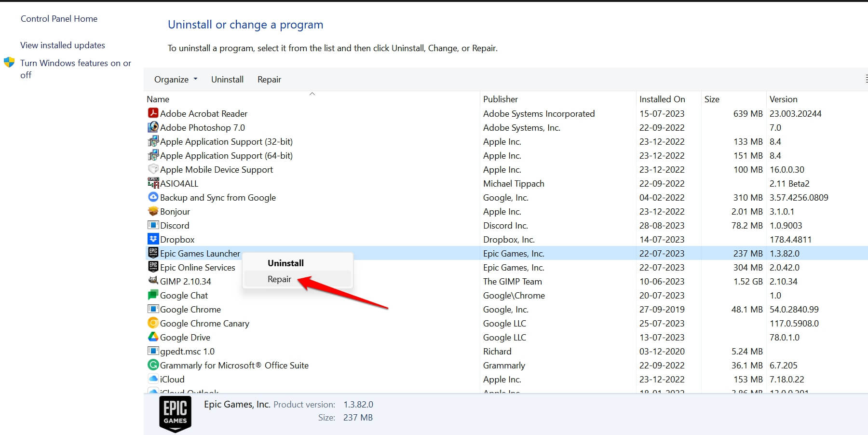This screenshot has height=435, width=868.
Task: Click the Adobe Acrobat Reader icon
Action: (x=152, y=113)
